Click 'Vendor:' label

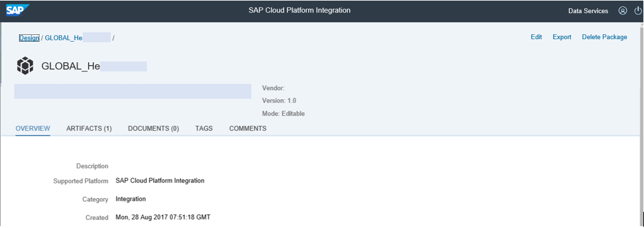(x=274, y=88)
